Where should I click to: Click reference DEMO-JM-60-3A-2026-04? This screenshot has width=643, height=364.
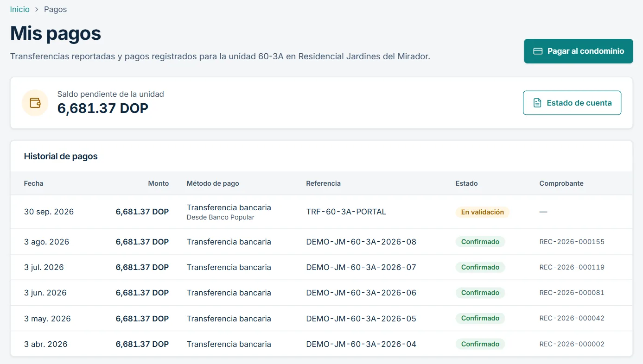click(361, 344)
